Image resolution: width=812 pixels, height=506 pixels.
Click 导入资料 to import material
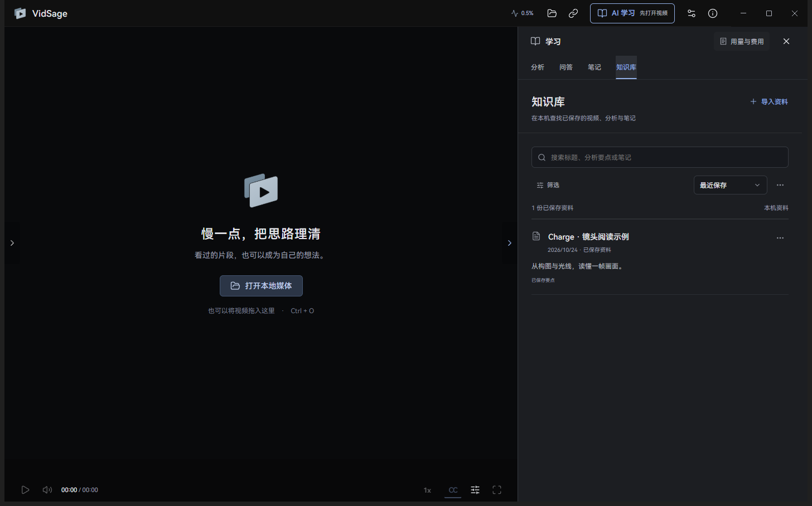click(x=769, y=101)
